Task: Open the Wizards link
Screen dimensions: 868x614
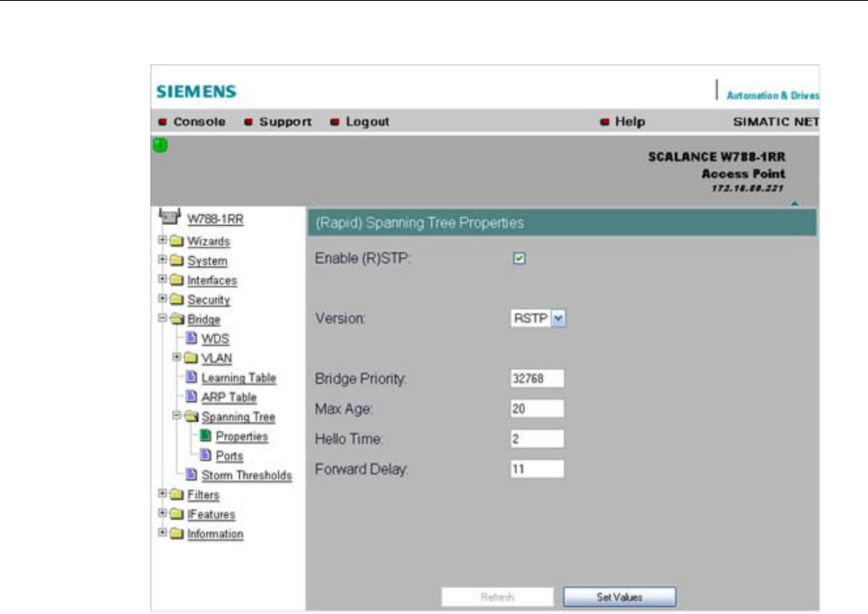Action: click(x=209, y=241)
